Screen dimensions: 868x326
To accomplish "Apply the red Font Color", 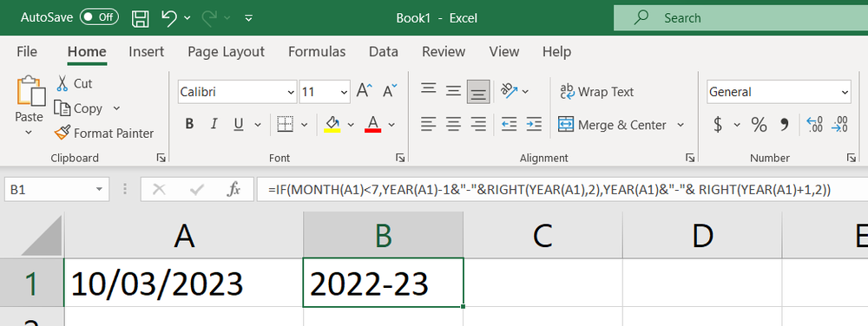I will pyautogui.click(x=373, y=124).
